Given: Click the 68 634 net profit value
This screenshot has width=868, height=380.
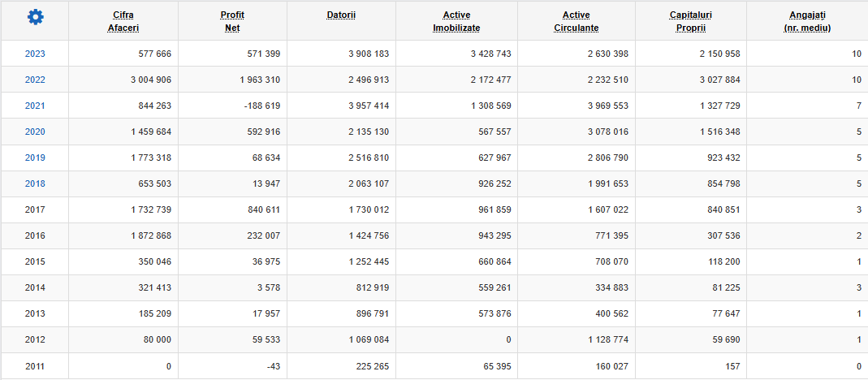Looking at the screenshot, I should click(x=266, y=158).
